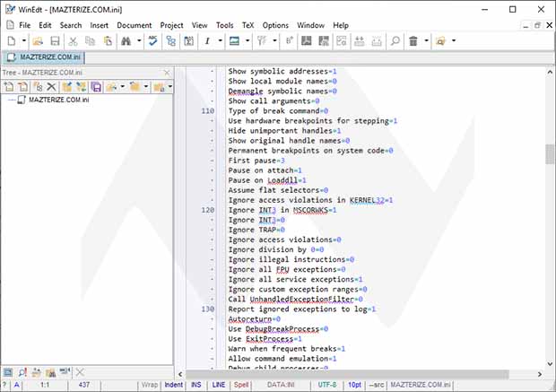This screenshot has width=556, height=392.
Task: Click the vertical scrollbar thumb in editor
Action: pyautogui.click(x=550, y=154)
